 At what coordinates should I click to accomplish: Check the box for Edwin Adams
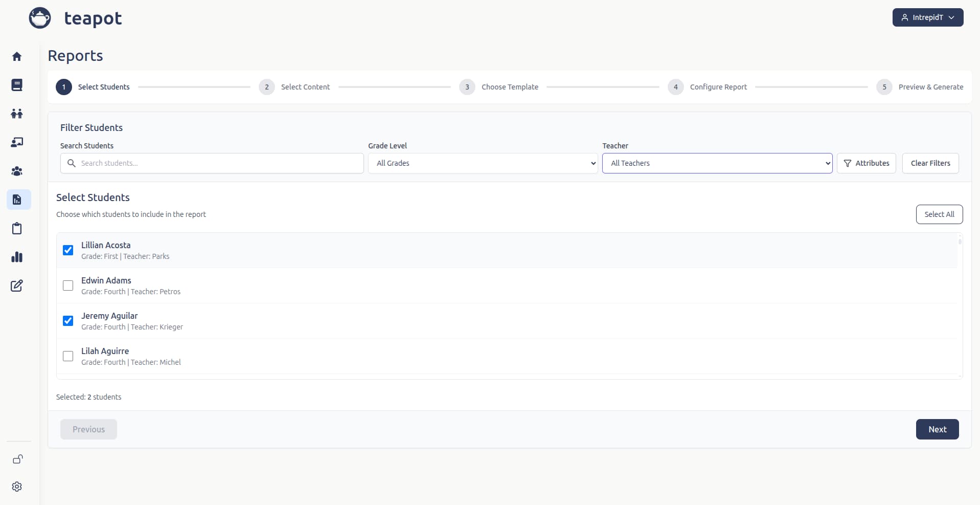[x=68, y=286]
